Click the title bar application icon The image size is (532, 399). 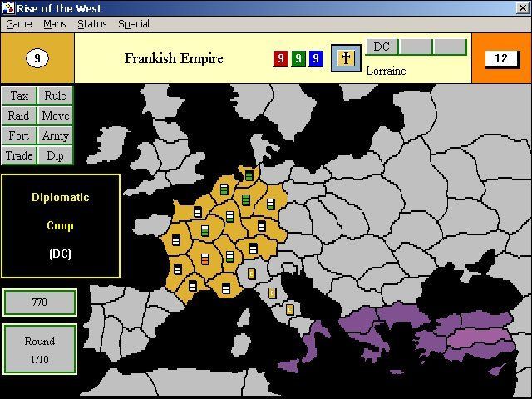tap(8, 8)
